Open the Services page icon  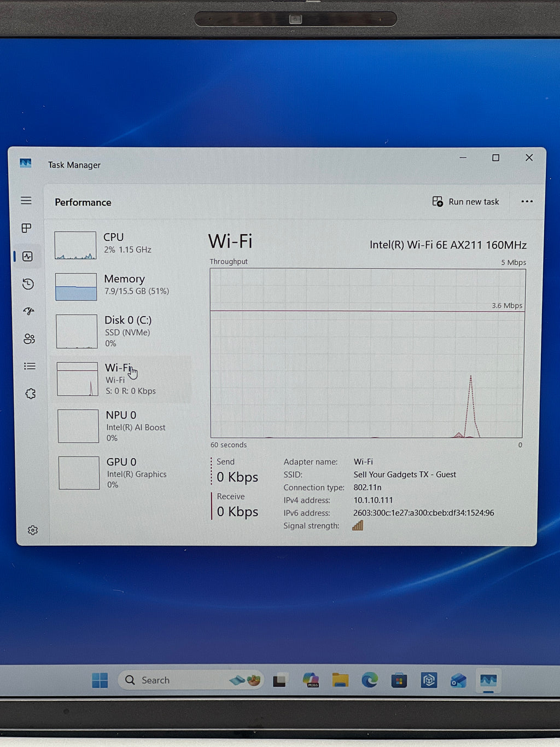[x=31, y=393]
